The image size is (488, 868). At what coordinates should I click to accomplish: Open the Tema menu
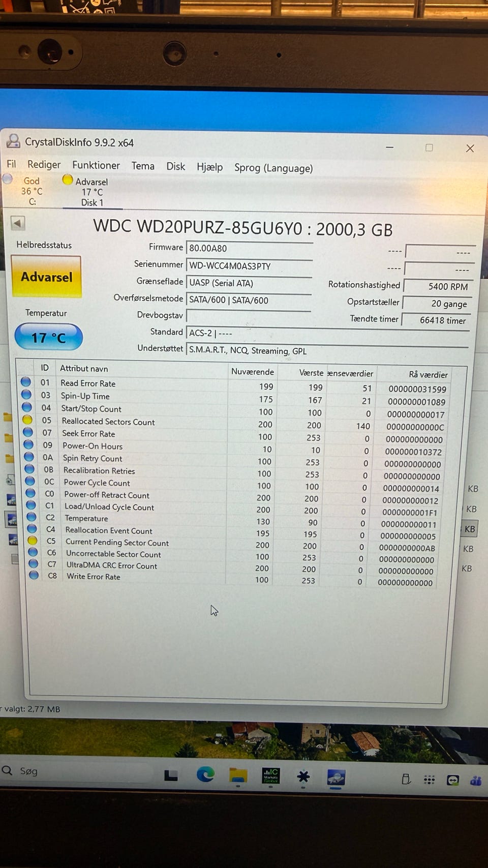click(x=143, y=166)
